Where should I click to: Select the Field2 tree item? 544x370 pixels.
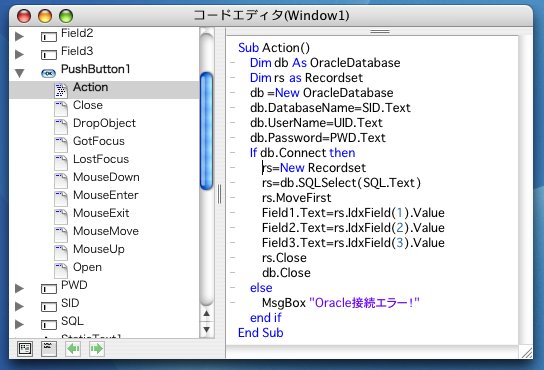pyautogui.click(x=77, y=33)
